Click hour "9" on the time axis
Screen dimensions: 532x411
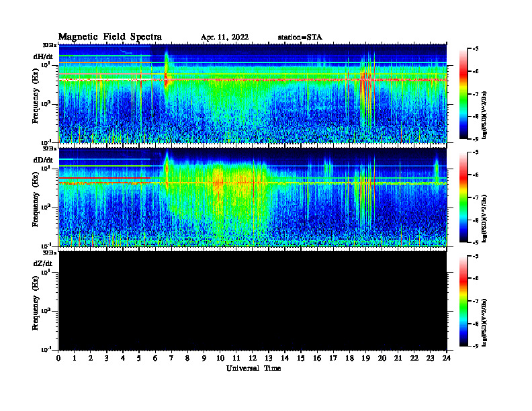(x=204, y=359)
